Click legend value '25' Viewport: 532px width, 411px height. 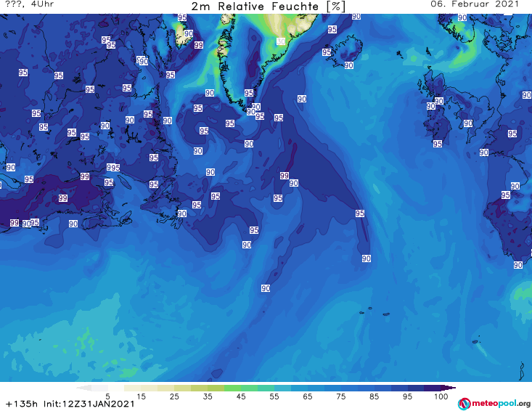tap(174, 396)
